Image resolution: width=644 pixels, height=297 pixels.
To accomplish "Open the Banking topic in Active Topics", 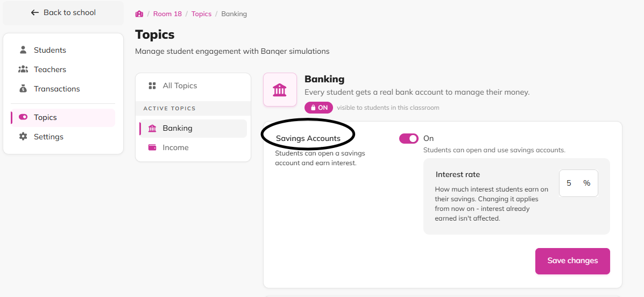I will point(193,128).
